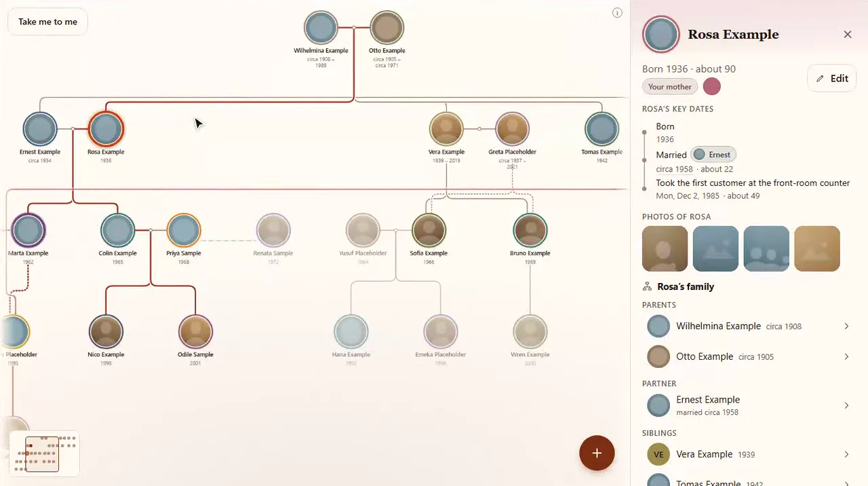Open Rosa's third photo thumbnail
The height and width of the screenshot is (486, 868).
coord(766,249)
